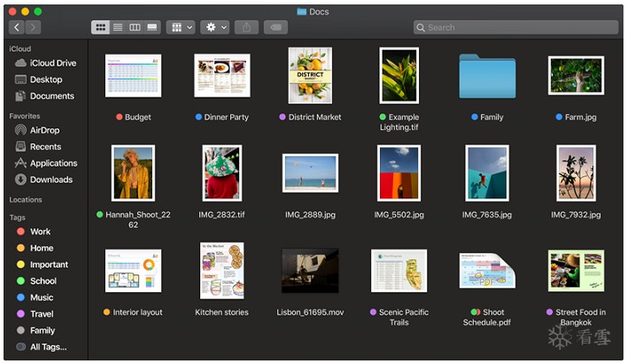The width and height of the screenshot is (627, 364).
Task: Click the Favorites section header
Action: point(25,116)
